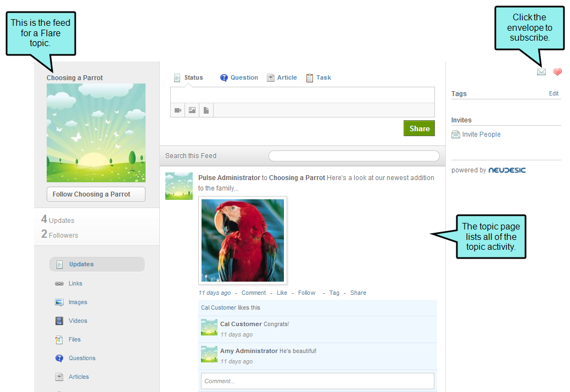Open Videos in the sidebar menu
Screen dimensions: 570x392
click(78, 321)
